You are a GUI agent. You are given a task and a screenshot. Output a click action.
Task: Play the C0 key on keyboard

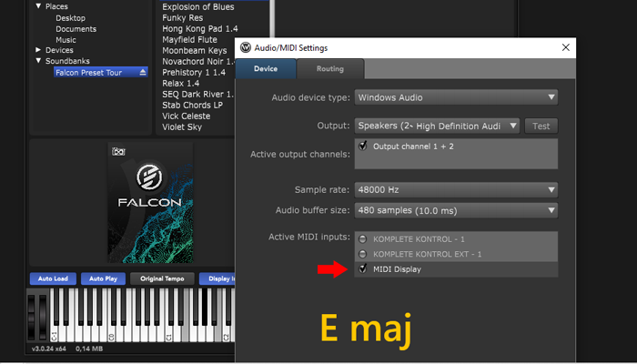[x=111, y=334]
